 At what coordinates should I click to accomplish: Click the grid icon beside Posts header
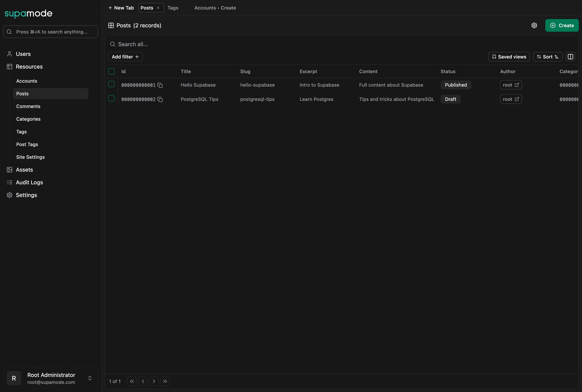tap(111, 25)
